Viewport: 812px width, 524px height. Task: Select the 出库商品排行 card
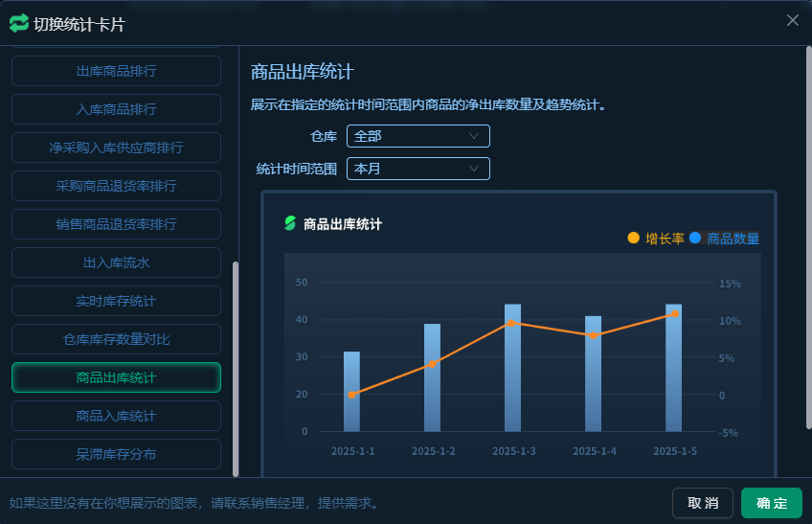(x=116, y=71)
